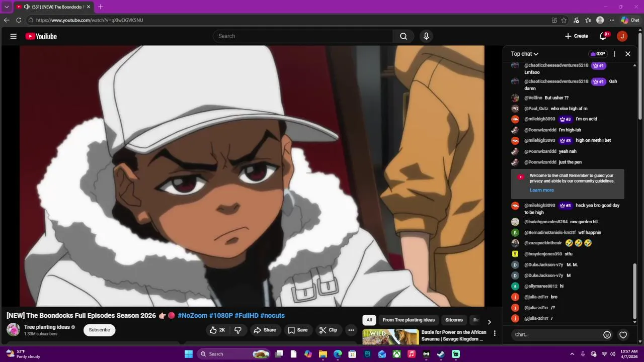Screen dimensions: 644x362
Task: Open Copilot Chat in browser
Action: coord(630,20)
